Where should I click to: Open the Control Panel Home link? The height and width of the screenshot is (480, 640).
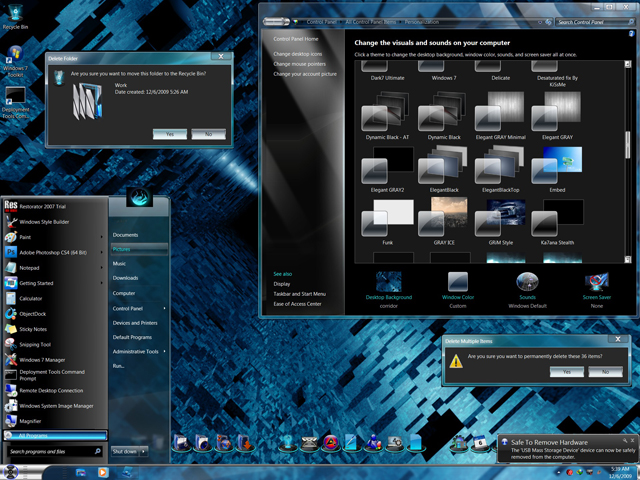pos(296,39)
